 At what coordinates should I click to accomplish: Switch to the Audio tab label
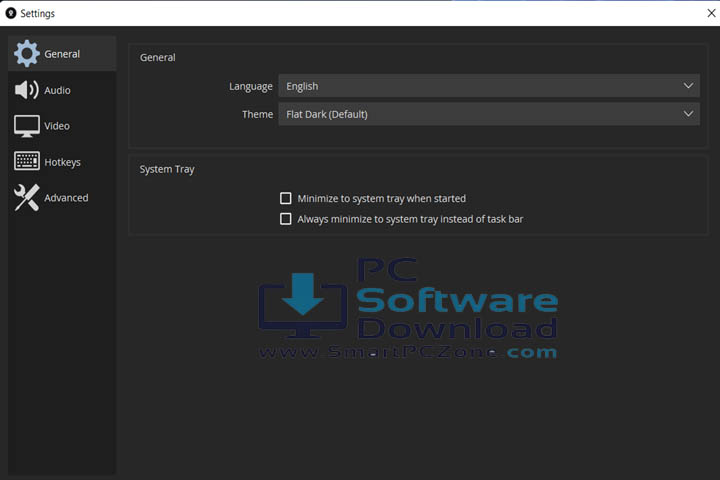click(x=57, y=90)
